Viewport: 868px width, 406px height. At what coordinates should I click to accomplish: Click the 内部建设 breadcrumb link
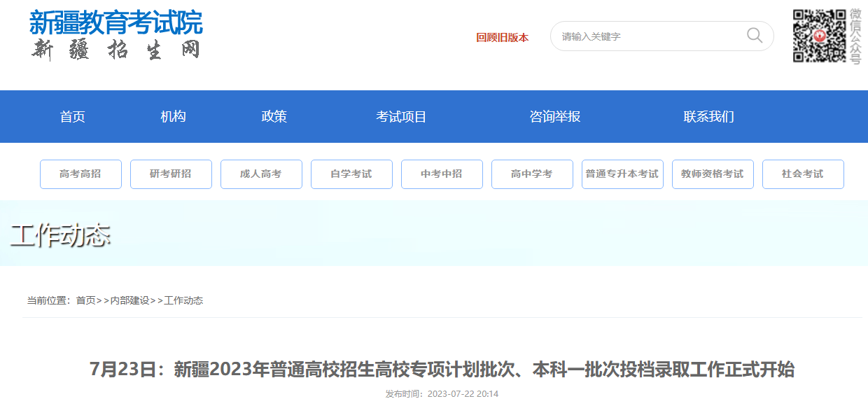(x=130, y=300)
